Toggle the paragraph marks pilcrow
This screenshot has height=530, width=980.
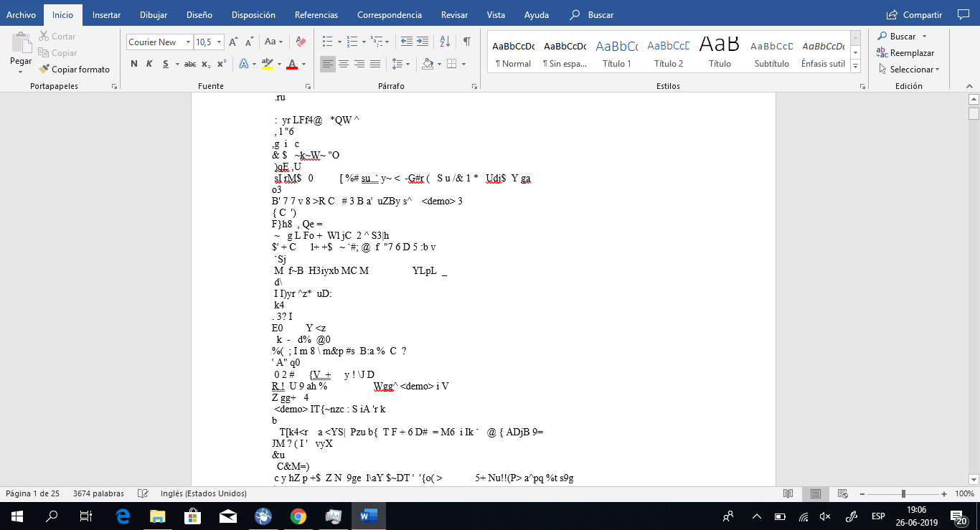467,42
